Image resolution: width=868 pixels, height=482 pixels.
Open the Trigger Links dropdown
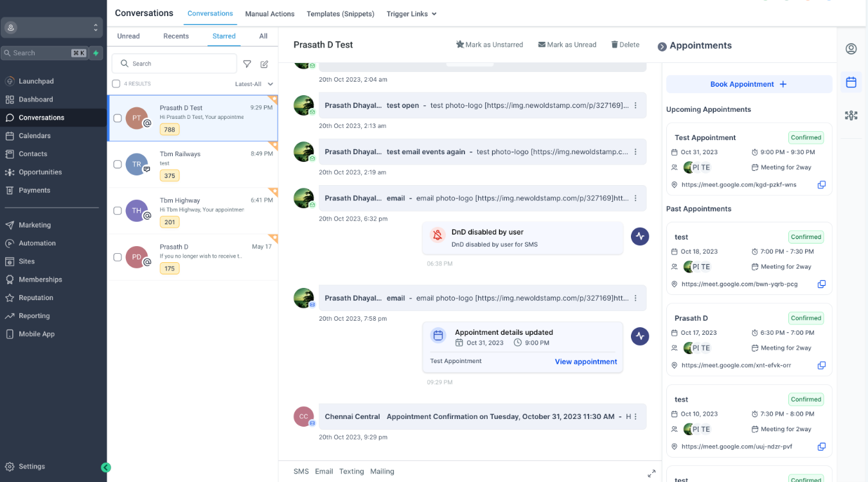point(411,14)
